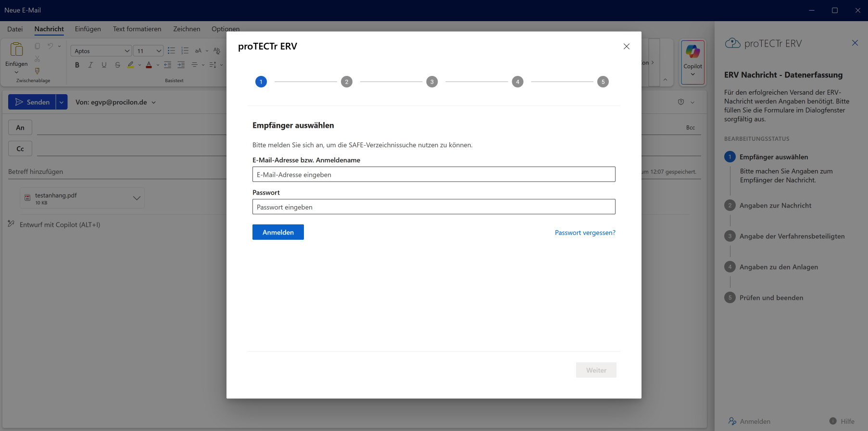Select Angaben zur Nachricht in side panel

(775, 205)
